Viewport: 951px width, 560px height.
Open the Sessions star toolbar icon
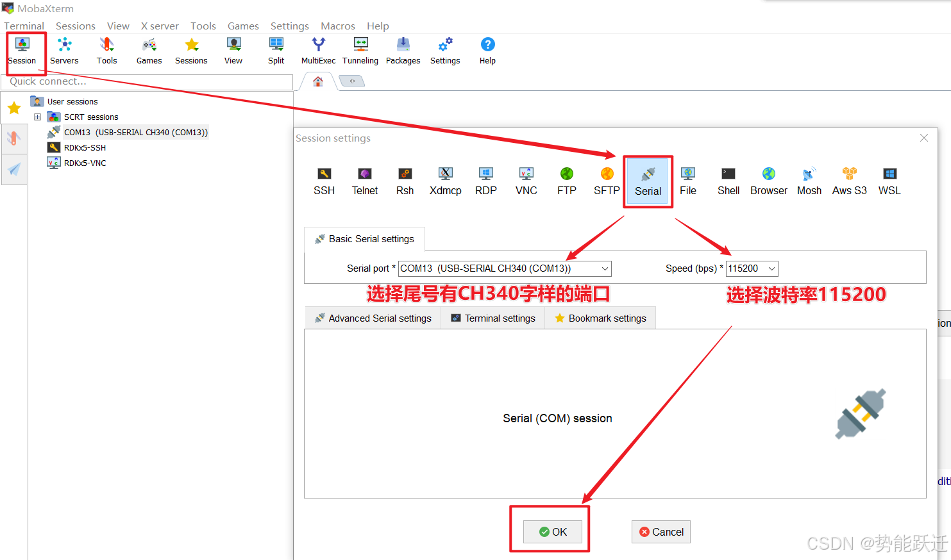[x=191, y=51]
